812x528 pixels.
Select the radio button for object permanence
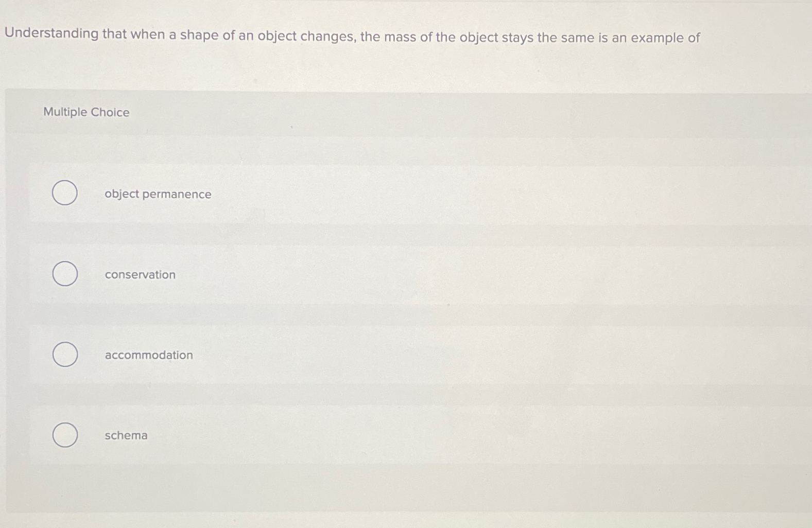64,193
